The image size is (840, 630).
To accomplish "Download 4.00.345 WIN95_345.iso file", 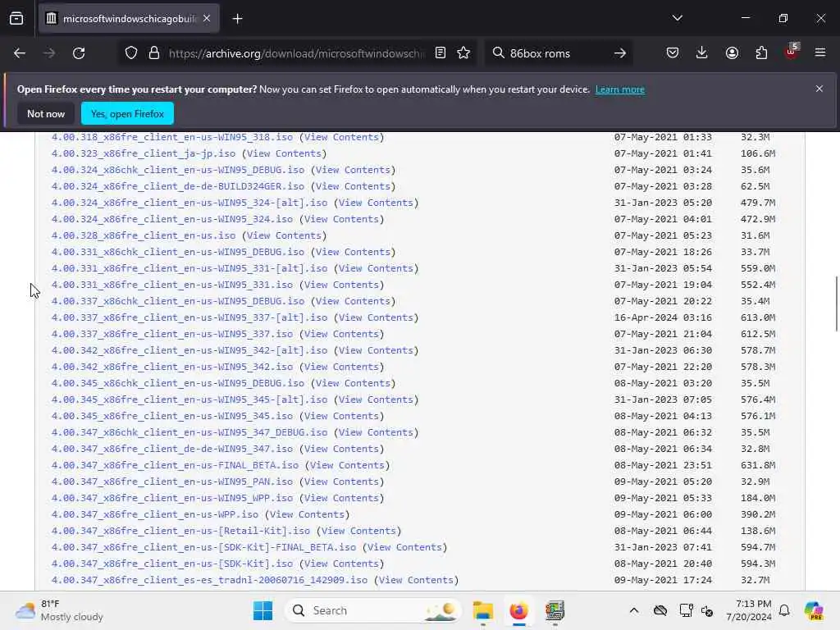I will [x=172, y=416].
